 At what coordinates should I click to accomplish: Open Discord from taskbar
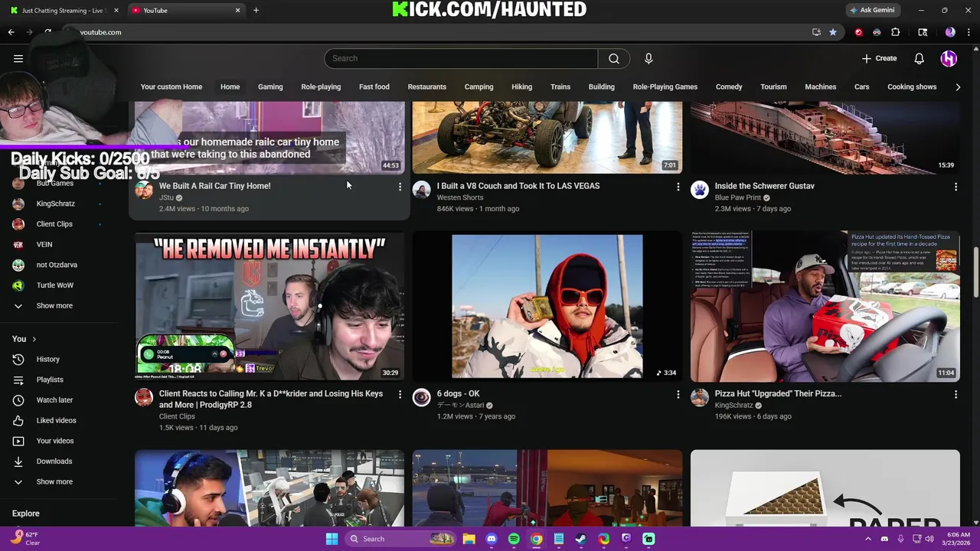coord(492,539)
